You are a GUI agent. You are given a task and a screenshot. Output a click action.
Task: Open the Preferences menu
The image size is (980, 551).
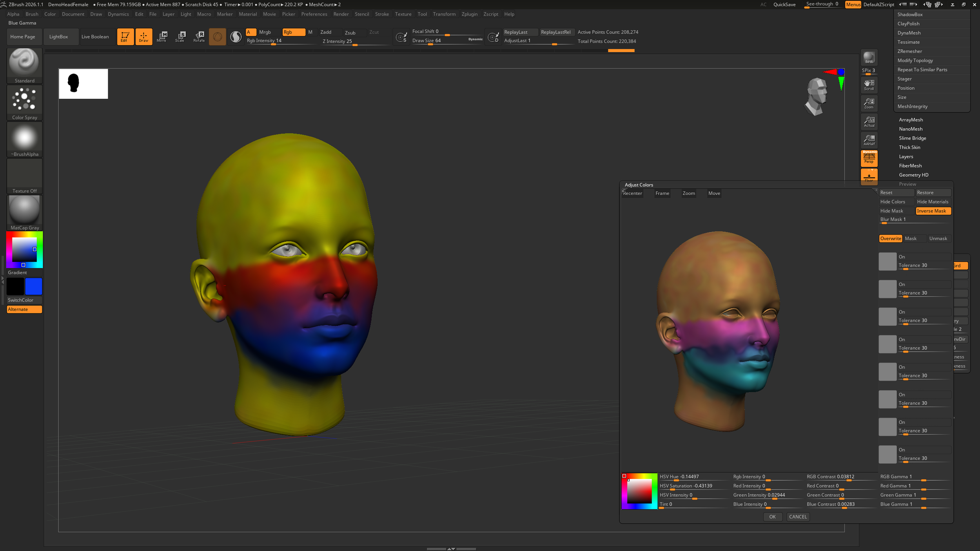(314, 14)
